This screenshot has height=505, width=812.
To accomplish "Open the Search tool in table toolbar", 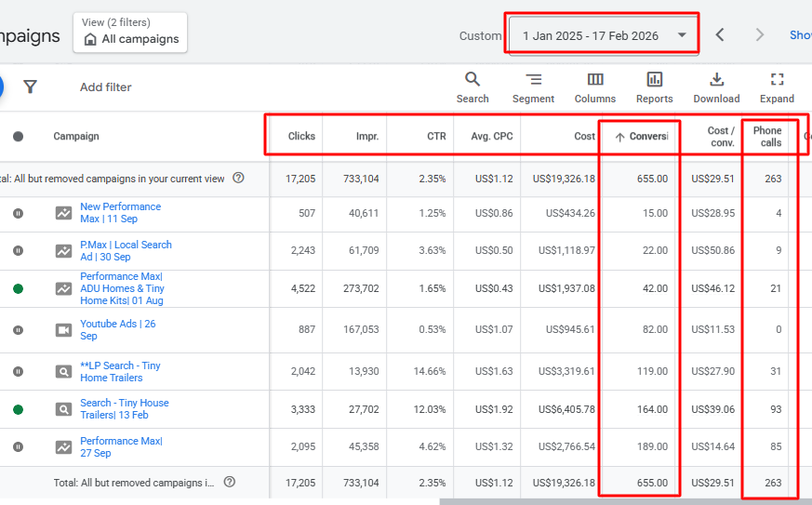I will click(x=473, y=87).
